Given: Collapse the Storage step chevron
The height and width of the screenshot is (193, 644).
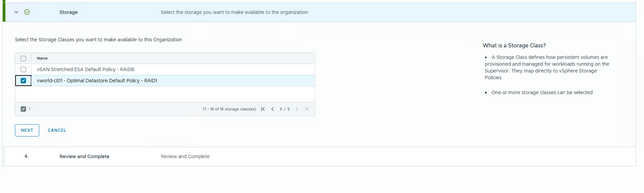Looking at the screenshot, I should coord(16,12).
